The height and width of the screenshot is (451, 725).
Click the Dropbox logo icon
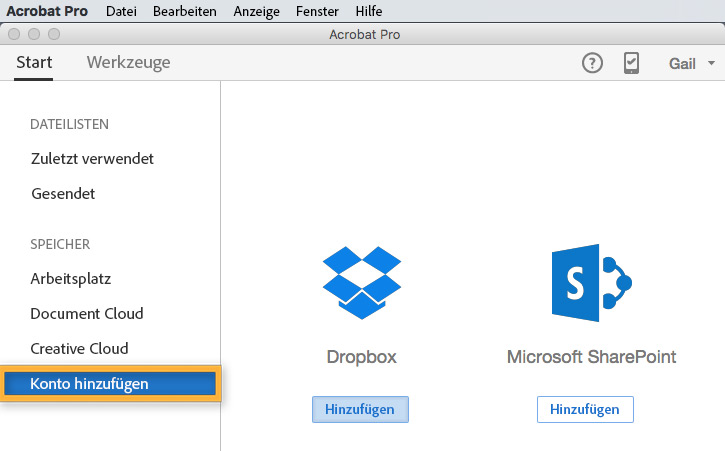tap(362, 283)
